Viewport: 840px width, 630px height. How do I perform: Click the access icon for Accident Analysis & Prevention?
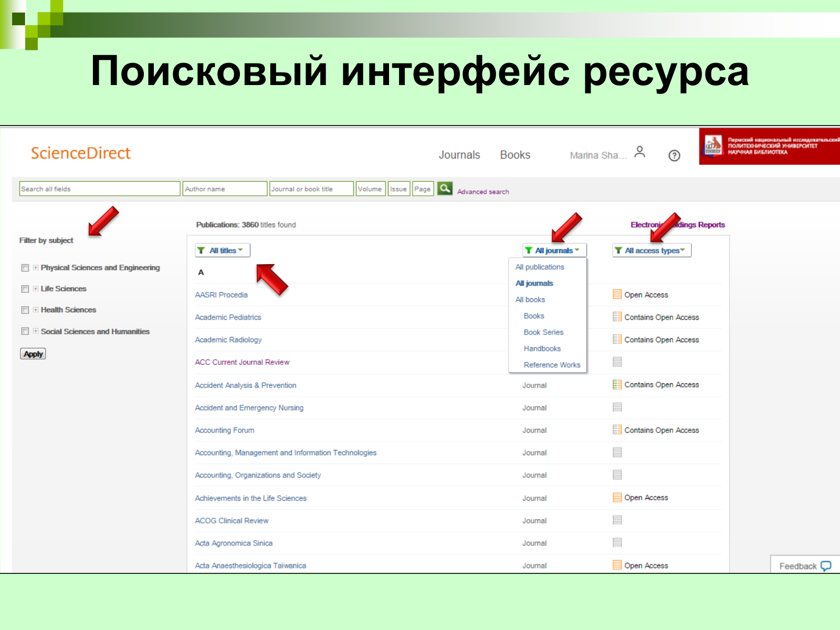(617, 384)
